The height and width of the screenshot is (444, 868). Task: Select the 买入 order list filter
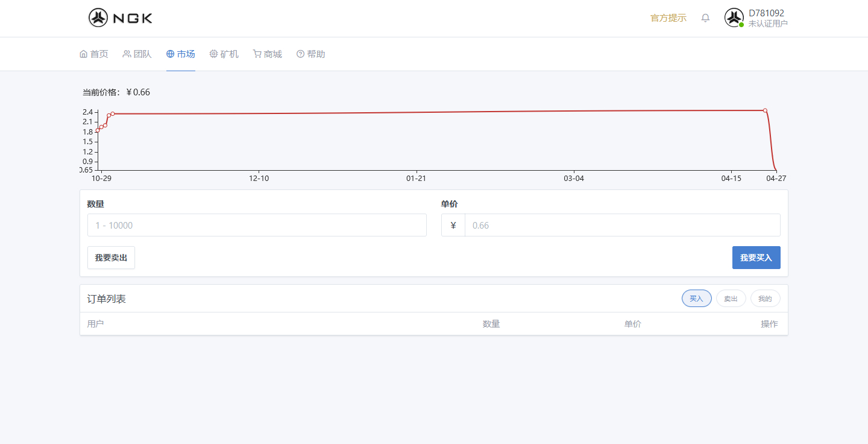pyautogui.click(x=696, y=299)
